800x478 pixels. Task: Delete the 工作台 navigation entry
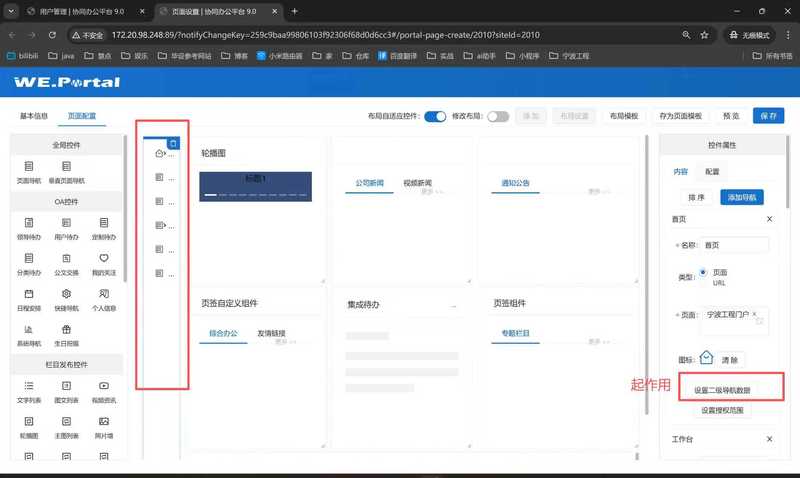(x=769, y=439)
